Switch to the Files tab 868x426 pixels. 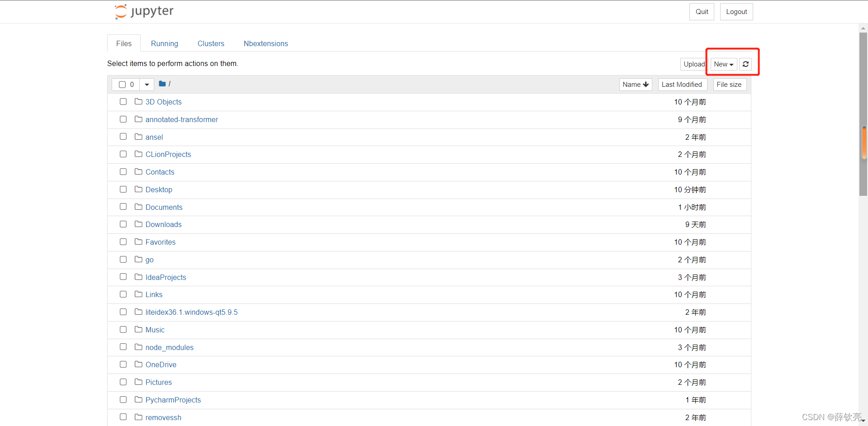click(124, 43)
